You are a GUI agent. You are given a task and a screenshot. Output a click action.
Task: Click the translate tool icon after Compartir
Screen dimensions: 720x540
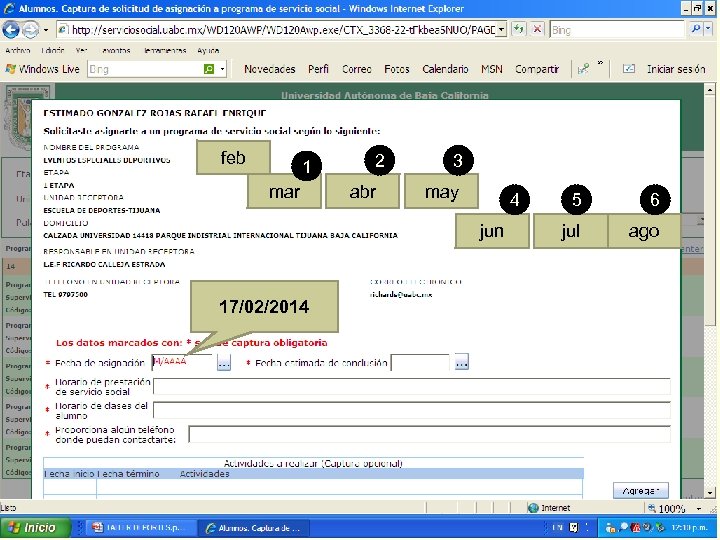[583, 69]
